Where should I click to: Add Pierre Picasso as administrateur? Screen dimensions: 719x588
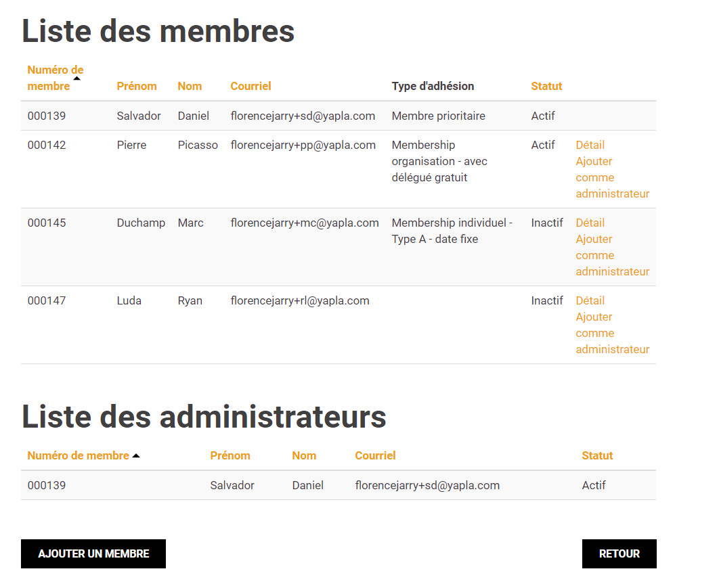pos(612,177)
